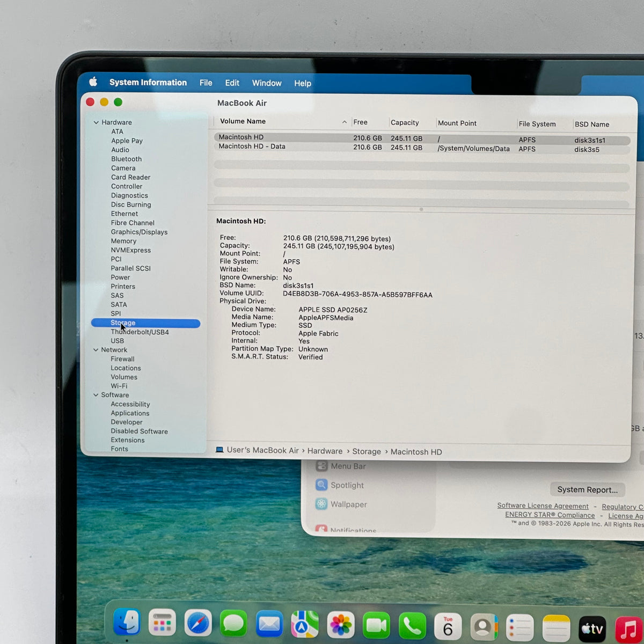This screenshot has width=644, height=644.
Task: Select Ethernet in the sidebar
Action: (x=124, y=214)
